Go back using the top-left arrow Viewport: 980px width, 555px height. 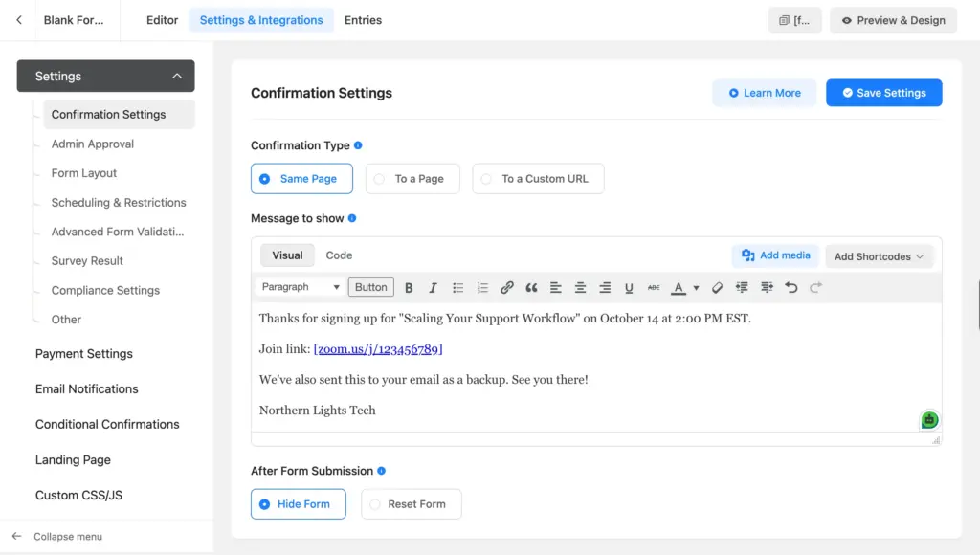pyautogui.click(x=19, y=20)
